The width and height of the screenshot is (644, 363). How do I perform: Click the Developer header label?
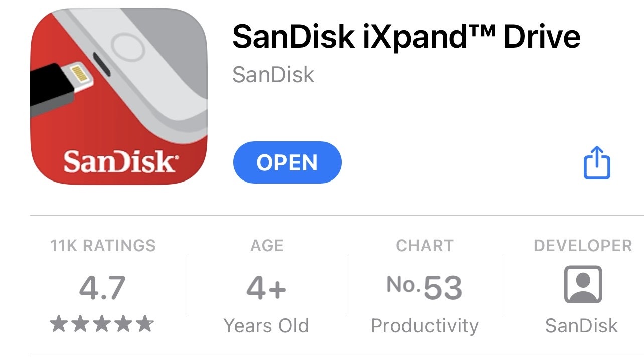[582, 246]
